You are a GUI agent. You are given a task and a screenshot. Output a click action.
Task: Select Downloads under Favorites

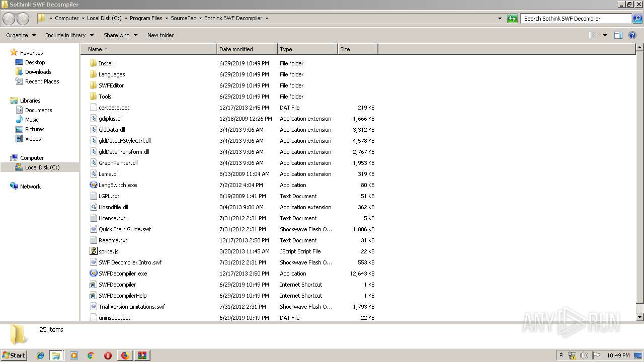tap(38, 72)
